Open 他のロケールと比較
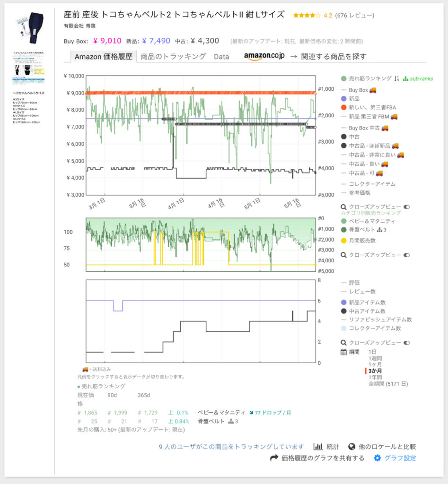 coord(382,447)
